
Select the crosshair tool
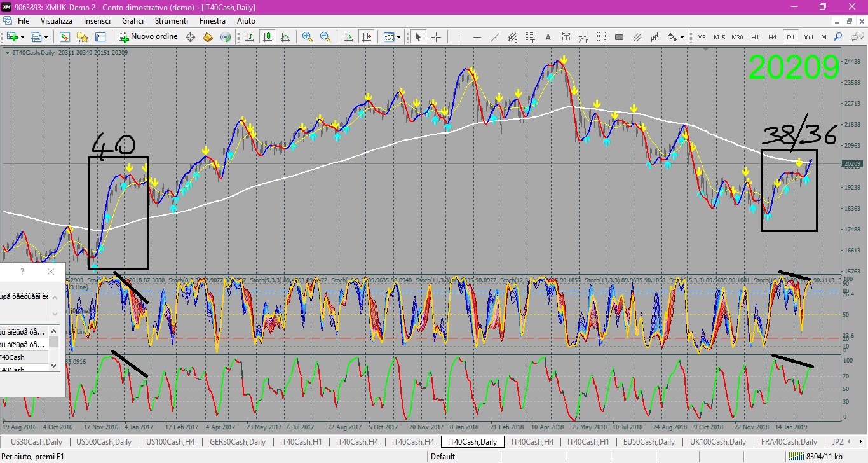point(436,37)
